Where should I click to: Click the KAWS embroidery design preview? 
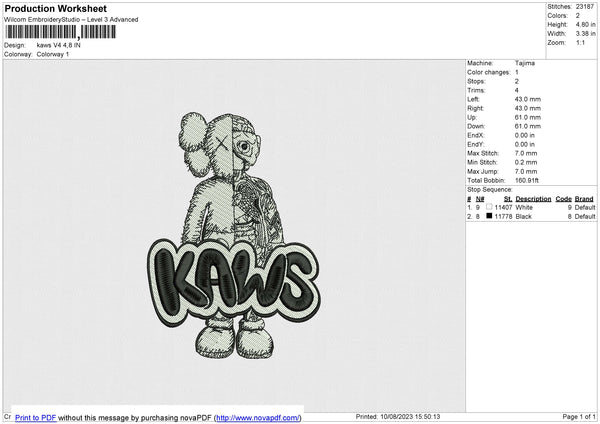[x=233, y=235]
